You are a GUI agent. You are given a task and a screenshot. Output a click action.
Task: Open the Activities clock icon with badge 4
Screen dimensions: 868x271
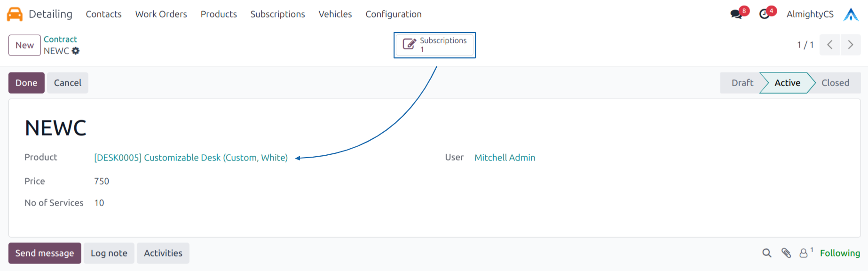(x=764, y=13)
